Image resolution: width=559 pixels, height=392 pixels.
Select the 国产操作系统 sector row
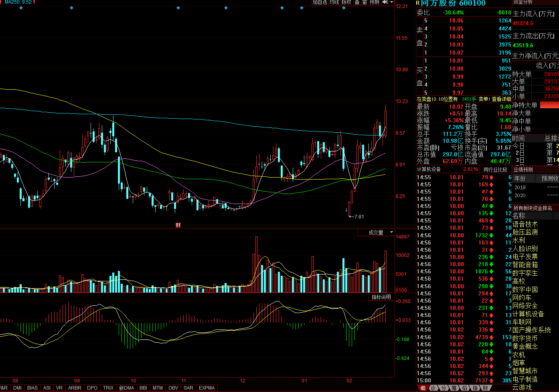point(532,330)
